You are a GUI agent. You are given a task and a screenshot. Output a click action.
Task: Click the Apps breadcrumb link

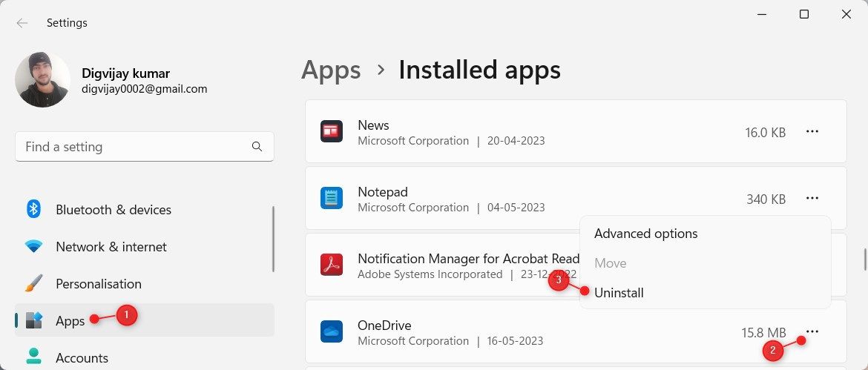click(331, 70)
